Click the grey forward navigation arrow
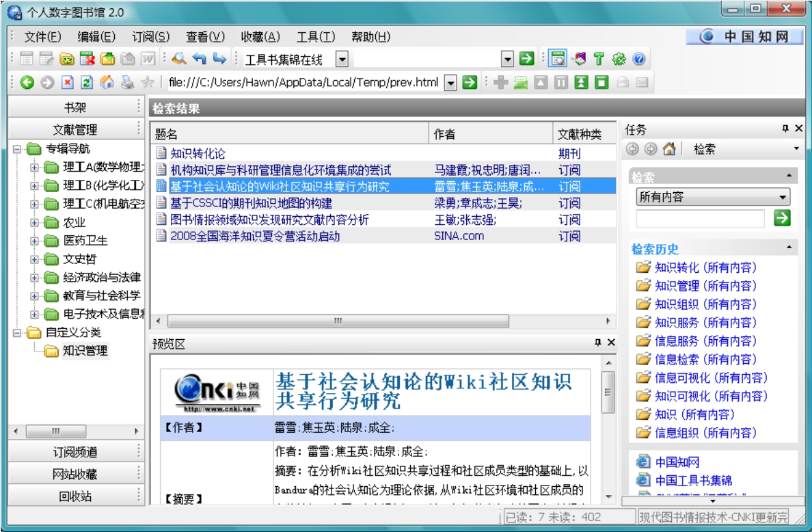The height and width of the screenshot is (532, 812). coord(47,82)
